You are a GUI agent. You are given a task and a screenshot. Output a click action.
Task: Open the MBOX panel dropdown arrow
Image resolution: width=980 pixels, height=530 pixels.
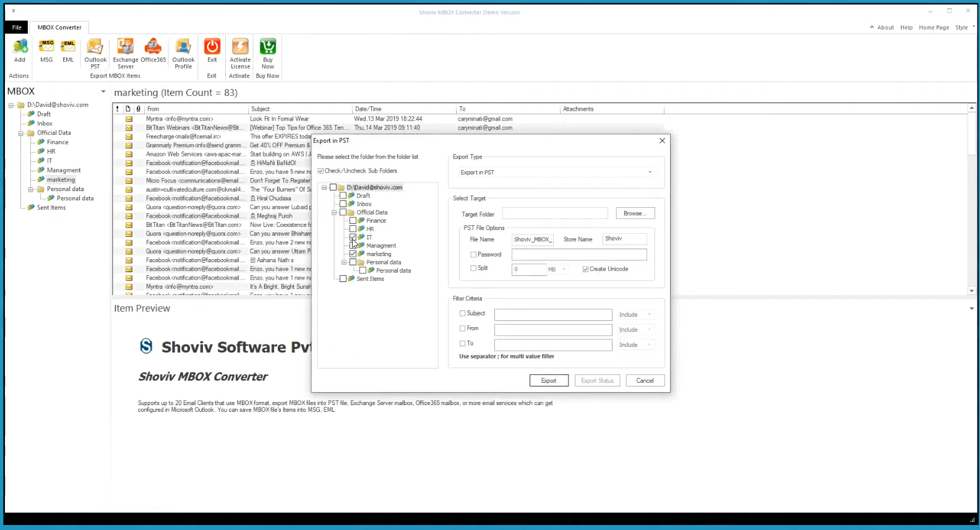(x=103, y=92)
